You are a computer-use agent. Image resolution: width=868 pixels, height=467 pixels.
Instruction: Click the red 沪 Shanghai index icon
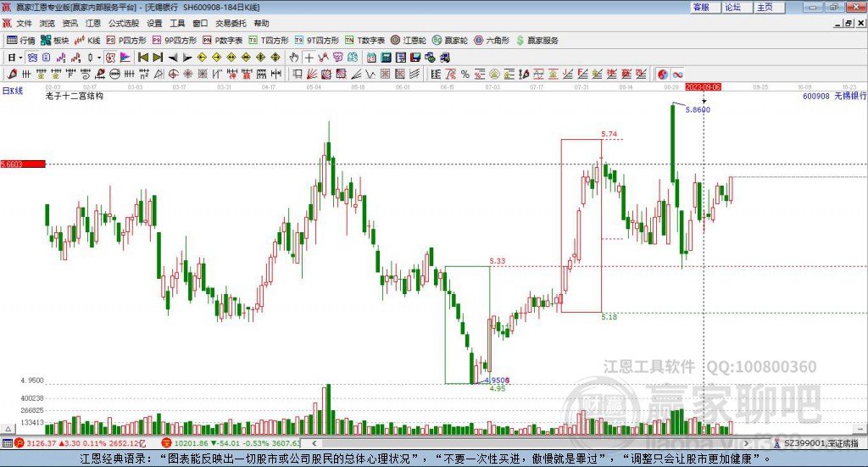[19, 443]
